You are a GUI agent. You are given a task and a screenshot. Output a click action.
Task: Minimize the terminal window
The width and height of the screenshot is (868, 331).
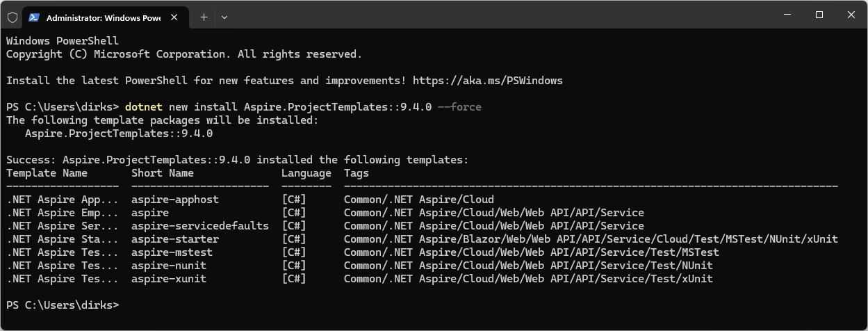[787, 15]
